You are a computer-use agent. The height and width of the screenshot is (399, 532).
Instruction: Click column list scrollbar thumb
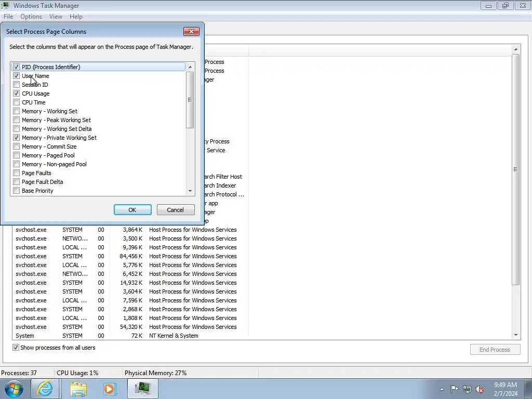click(x=190, y=100)
